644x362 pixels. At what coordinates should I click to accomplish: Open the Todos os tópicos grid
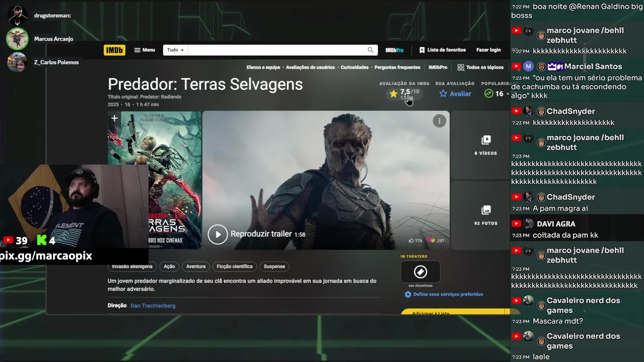coord(480,67)
